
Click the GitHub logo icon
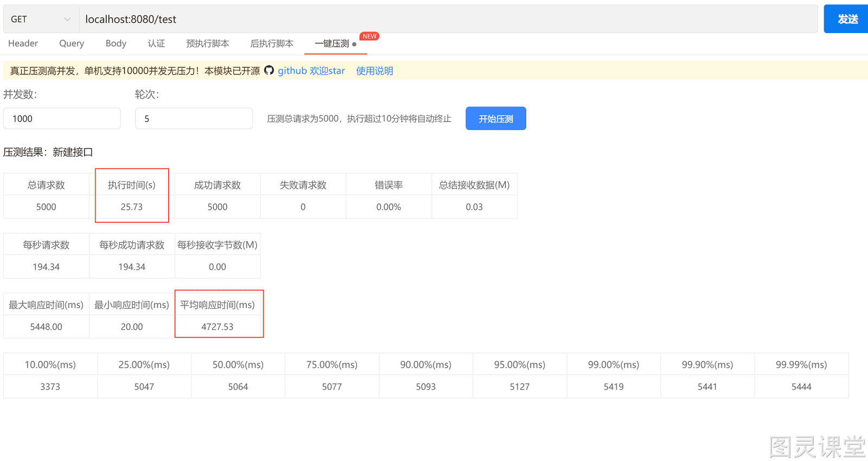pos(269,71)
